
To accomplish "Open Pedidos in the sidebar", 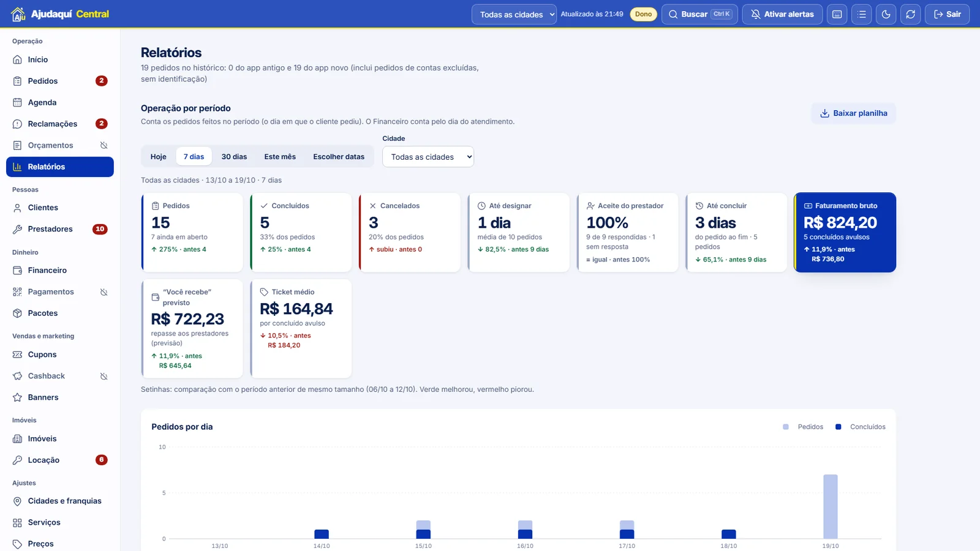I will point(60,81).
